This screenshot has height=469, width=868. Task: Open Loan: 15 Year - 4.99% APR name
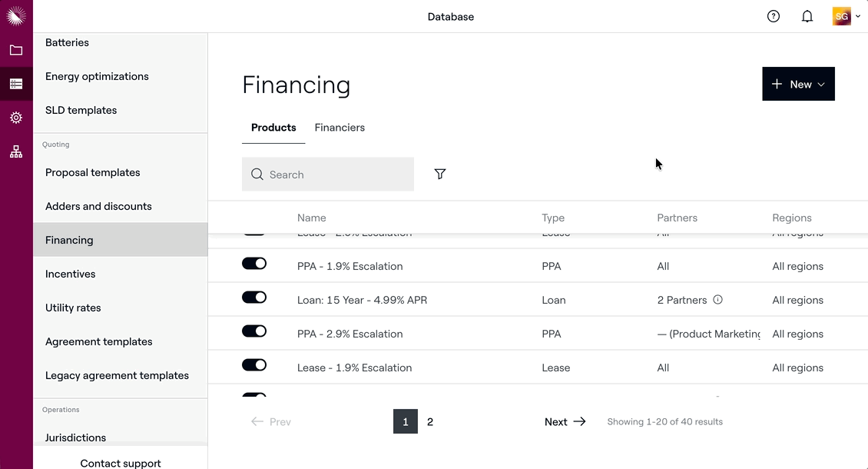362,300
